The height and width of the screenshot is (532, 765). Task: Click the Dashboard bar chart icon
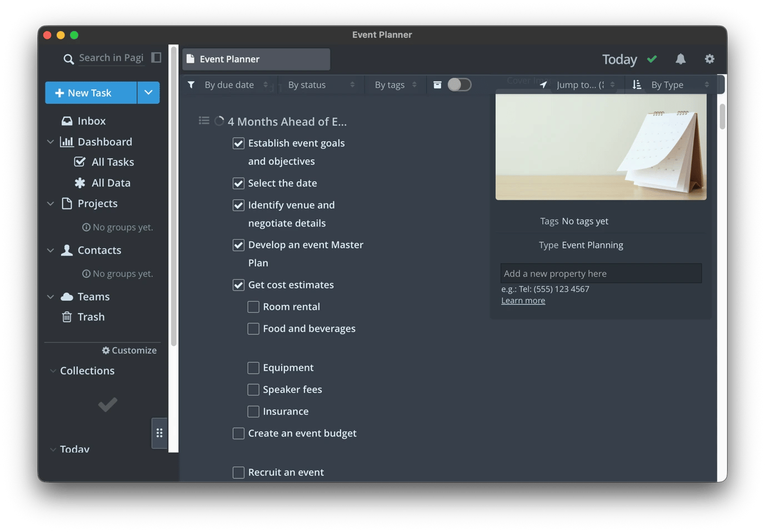(67, 142)
